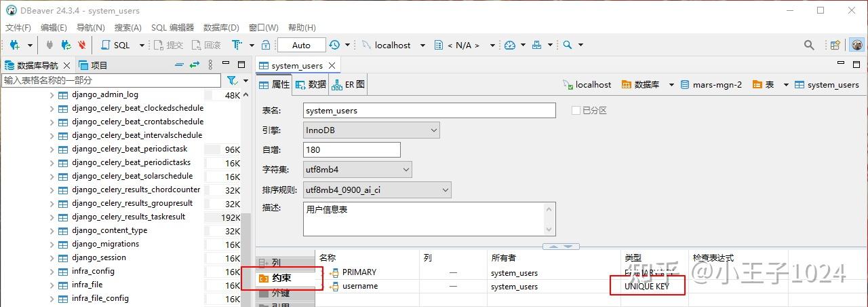Select django_migrations table in tree
This screenshot has height=307, width=868.
tap(105, 244)
